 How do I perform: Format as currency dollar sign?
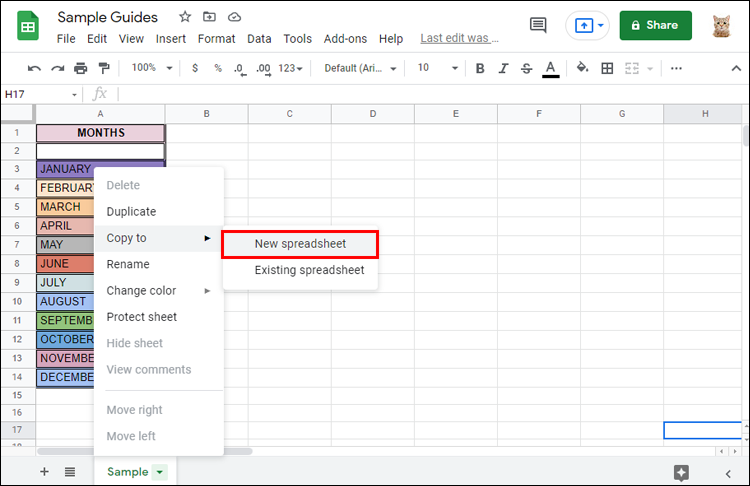[195, 68]
